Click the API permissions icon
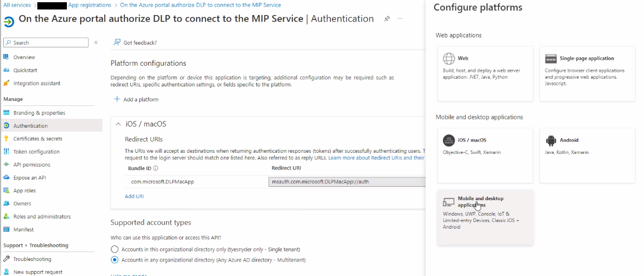Screen dimensions: 644x276 point(6,164)
